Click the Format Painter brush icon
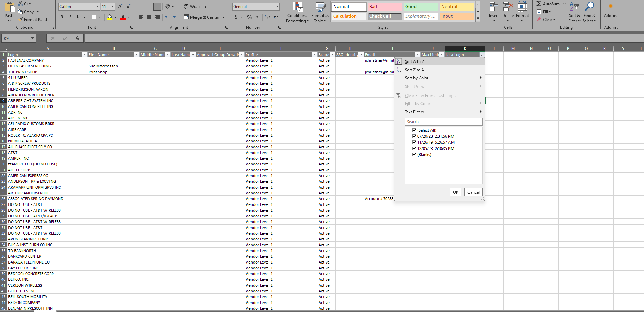 tap(21, 19)
